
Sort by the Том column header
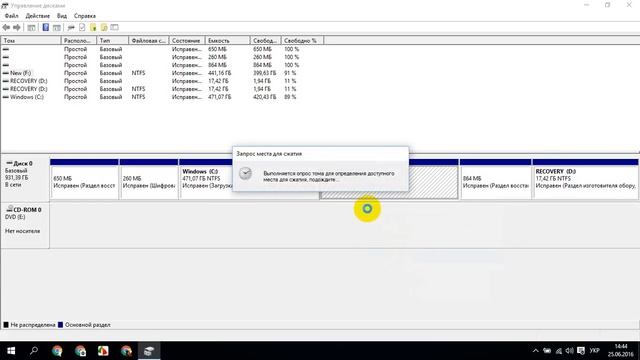(31, 40)
